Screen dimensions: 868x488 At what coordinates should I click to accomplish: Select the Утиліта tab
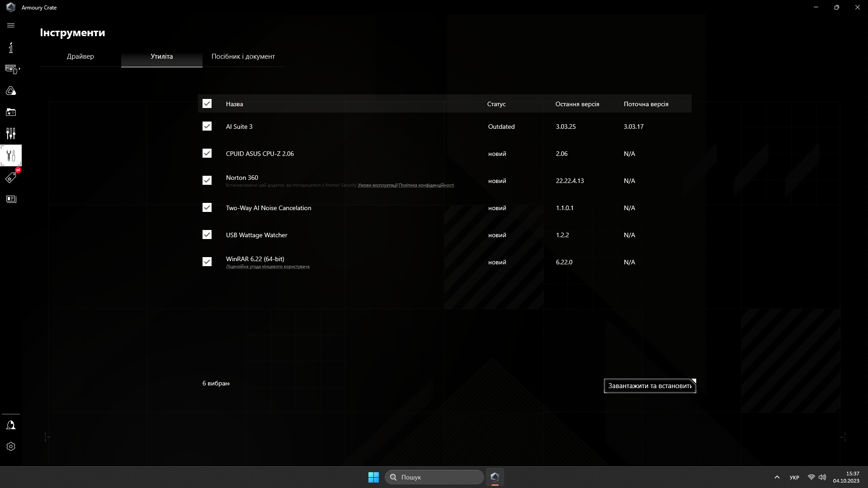click(x=162, y=56)
